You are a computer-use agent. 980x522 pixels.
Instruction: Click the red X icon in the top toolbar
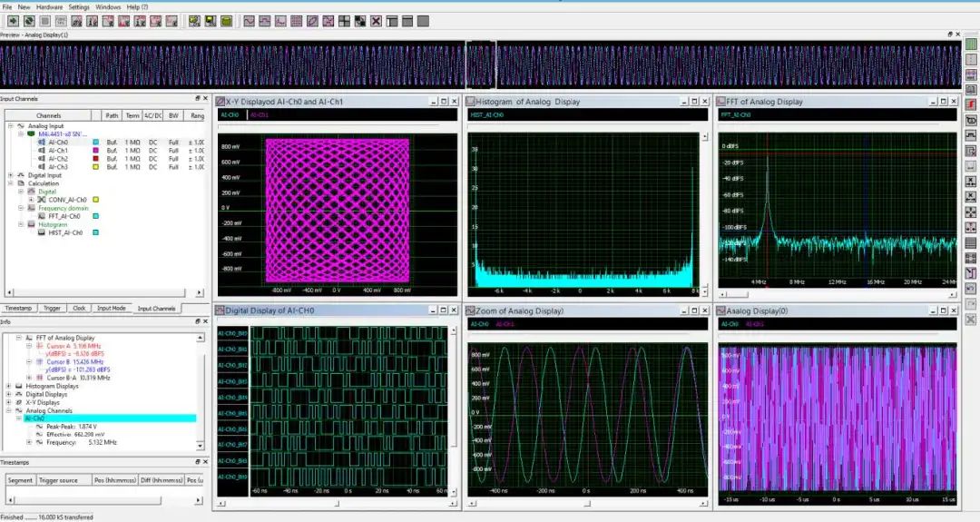375,21
